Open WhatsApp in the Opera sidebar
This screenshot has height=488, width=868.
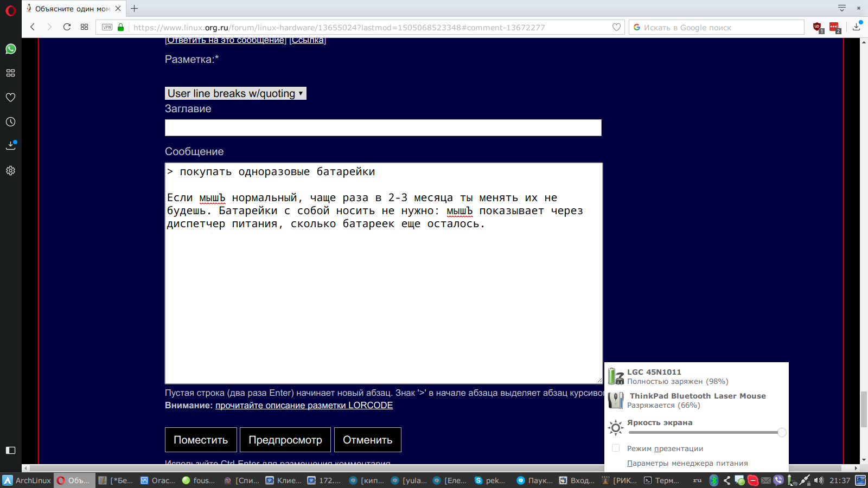point(10,49)
